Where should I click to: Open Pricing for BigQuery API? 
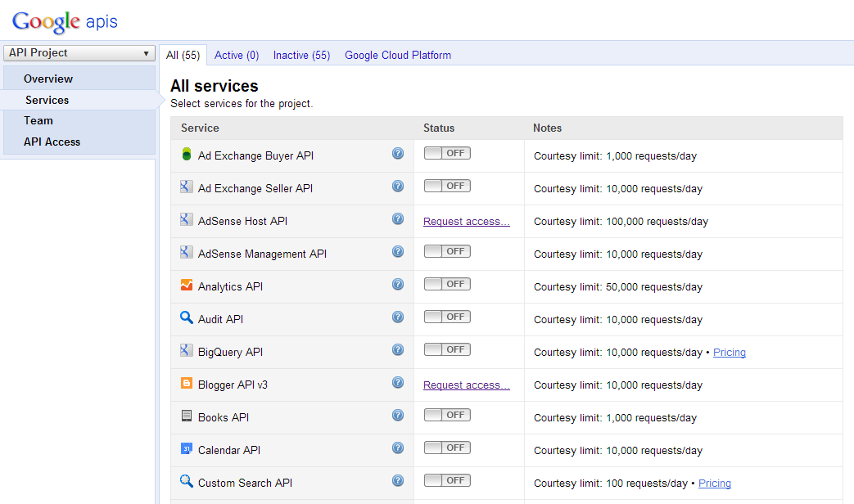(729, 352)
